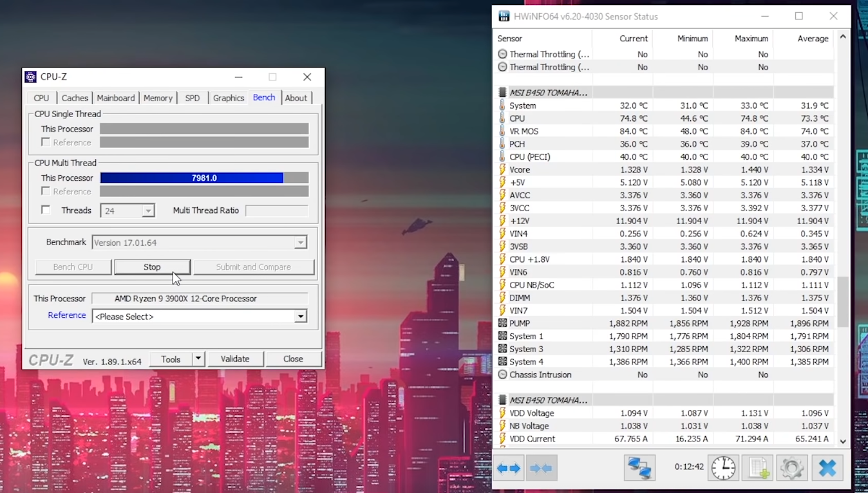Click the Reference link label in CPU-Z
Screen dimensions: 868x493
[x=67, y=315]
